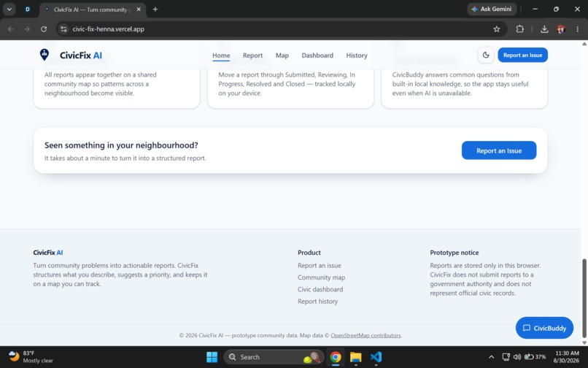Open the Chrome profile avatar

point(561,29)
